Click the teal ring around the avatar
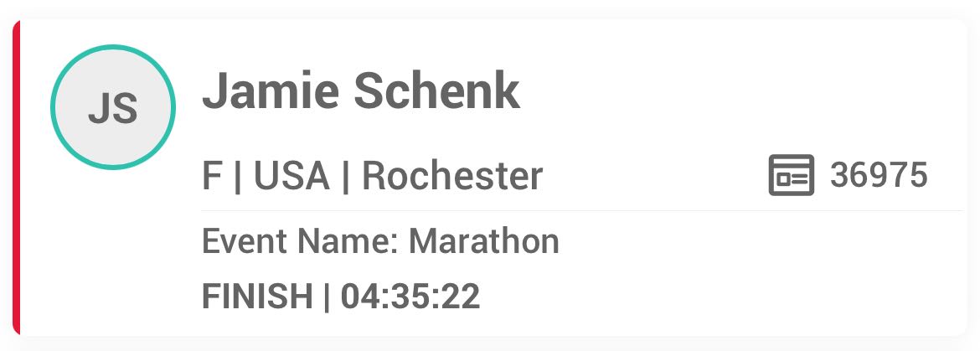This screenshot has width=980, height=351. click(x=113, y=47)
